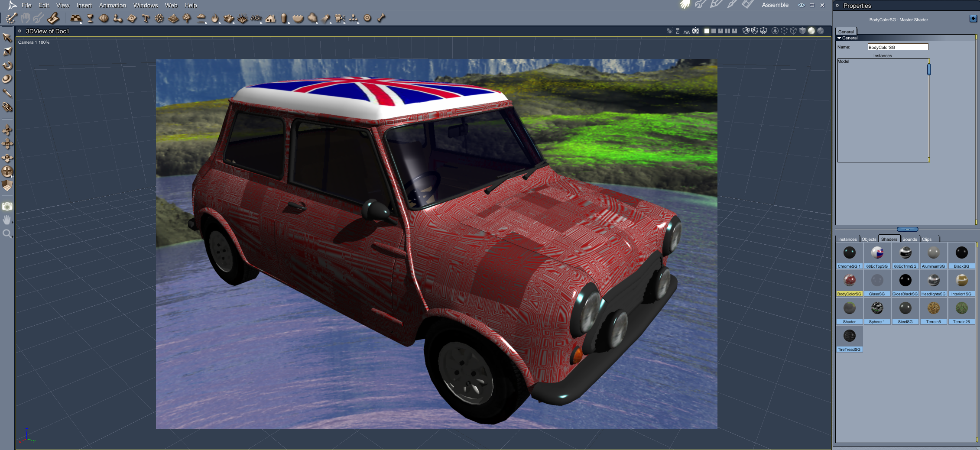The height and width of the screenshot is (450, 980).
Task: Collapse the General section triangle
Action: tap(839, 38)
